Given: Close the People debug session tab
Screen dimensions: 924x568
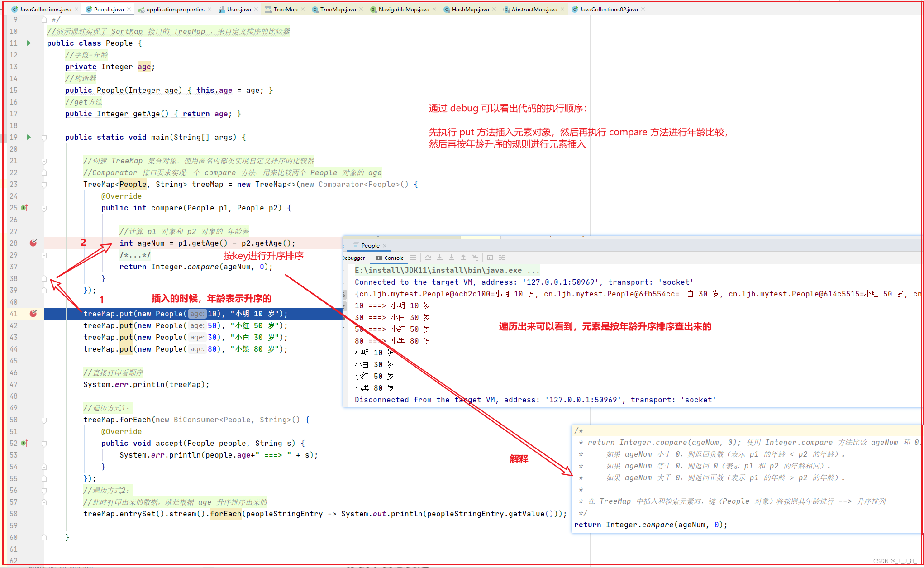Looking at the screenshot, I should [x=385, y=246].
